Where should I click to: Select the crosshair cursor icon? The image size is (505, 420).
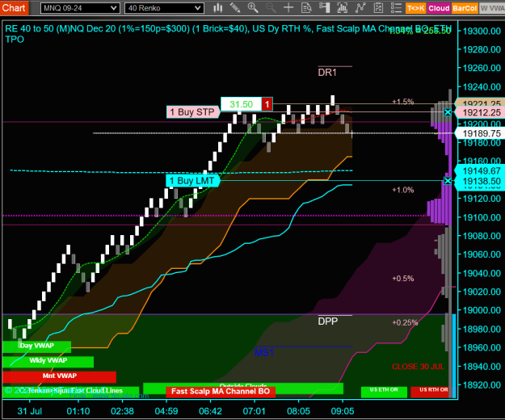288,8
